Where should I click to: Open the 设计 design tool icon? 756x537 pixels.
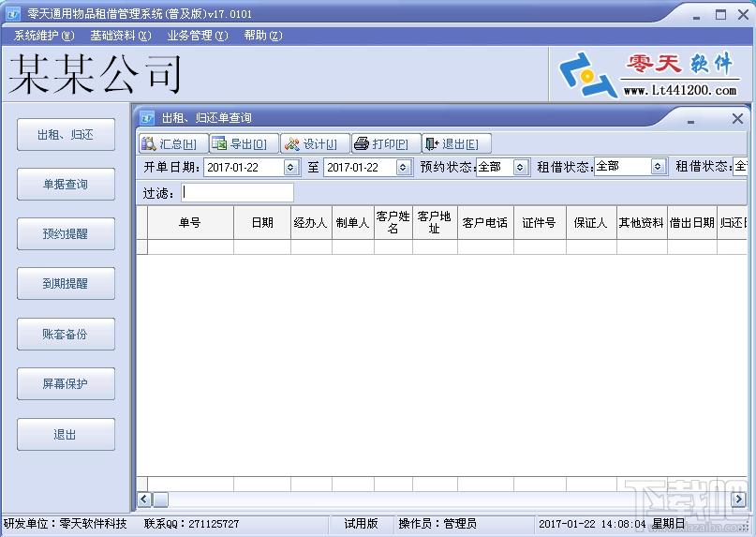[x=291, y=143]
